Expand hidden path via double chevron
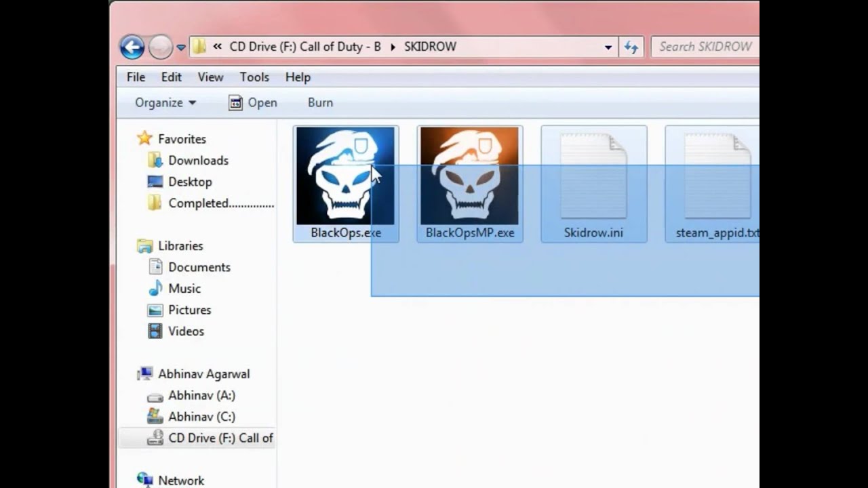Screen dimensions: 868x488 tap(217, 47)
